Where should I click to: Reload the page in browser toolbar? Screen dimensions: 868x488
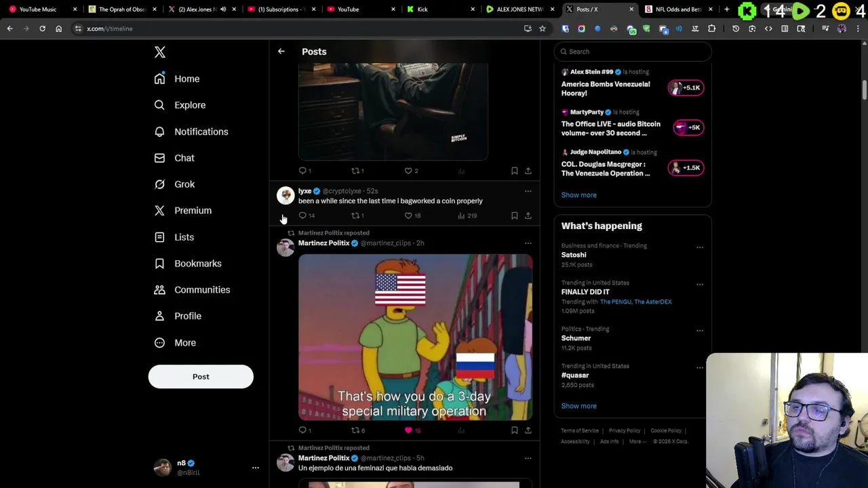pyautogui.click(x=42, y=28)
